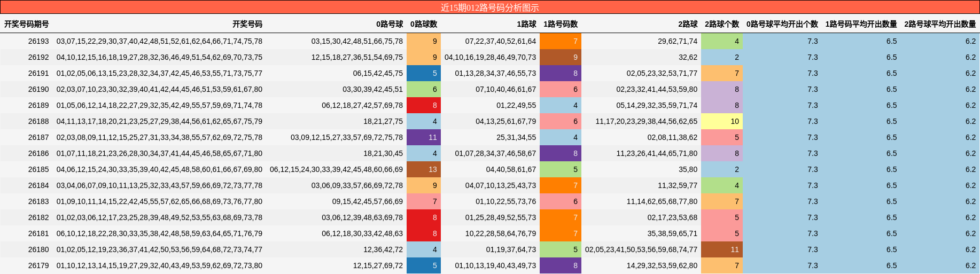Click the 1路号码平均开出数量 column header
The height and width of the screenshot is (274, 980).
(x=861, y=24)
